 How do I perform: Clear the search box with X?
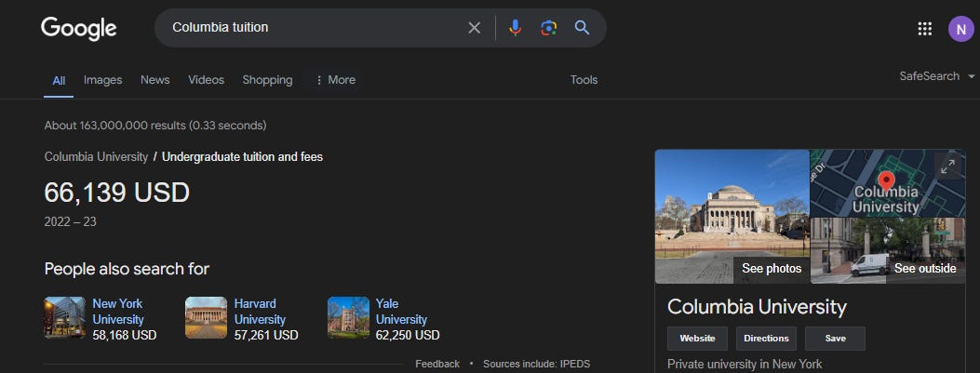[x=475, y=28]
